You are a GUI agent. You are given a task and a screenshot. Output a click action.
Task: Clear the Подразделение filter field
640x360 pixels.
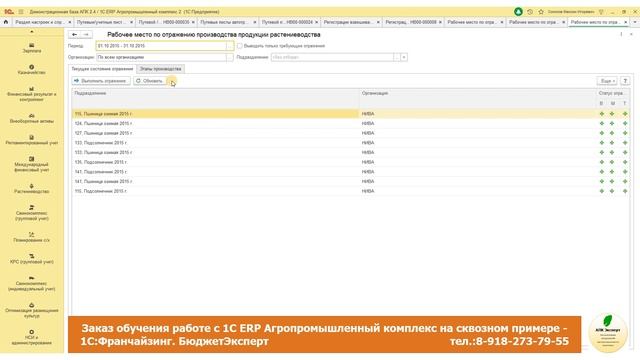tap(404, 58)
